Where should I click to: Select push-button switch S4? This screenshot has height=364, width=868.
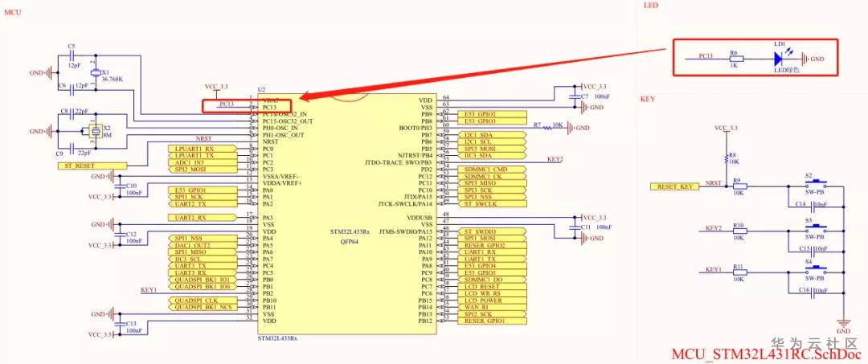tap(816, 268)
